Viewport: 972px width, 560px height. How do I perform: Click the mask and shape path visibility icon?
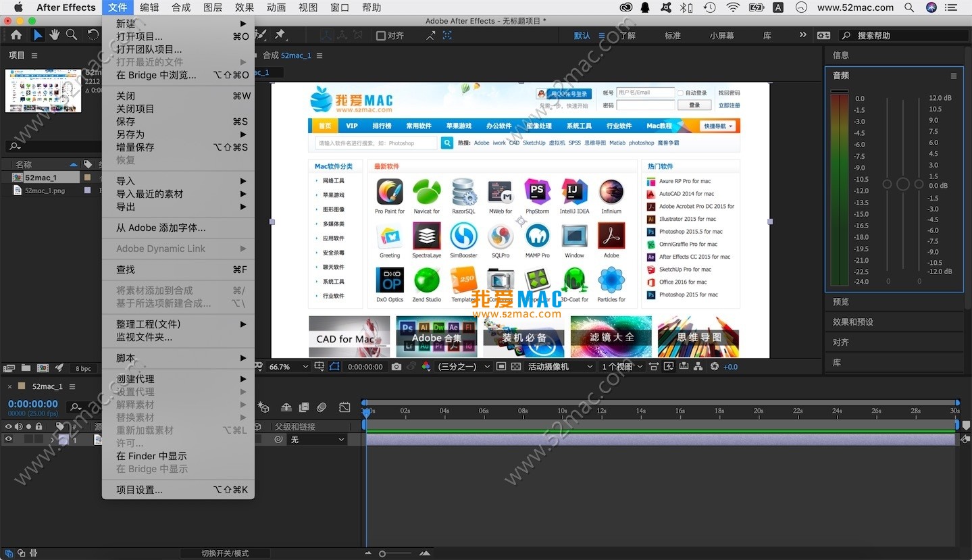click(x=334, y=367)
